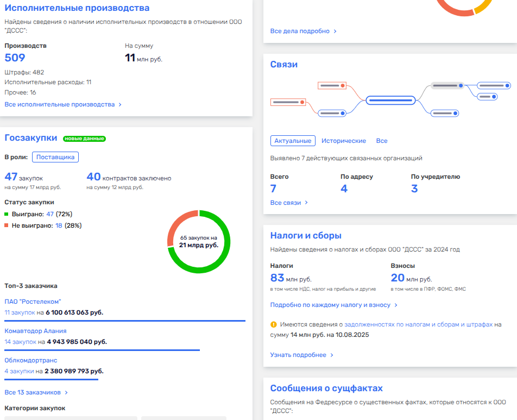Open ПАО "Ростелеком" customer link
This screenshot has width=517, height=420.
coord(33,302)
